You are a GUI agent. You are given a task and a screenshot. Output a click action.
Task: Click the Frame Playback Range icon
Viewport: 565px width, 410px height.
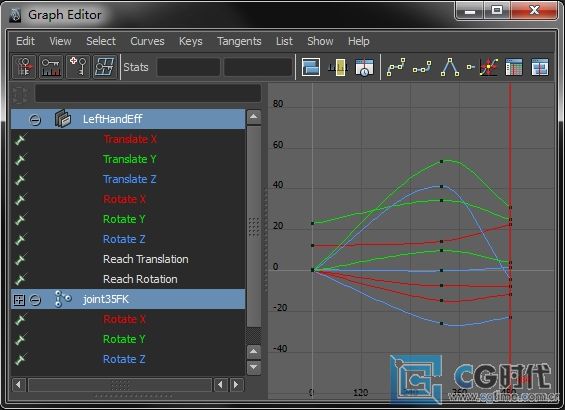(338, 67)
